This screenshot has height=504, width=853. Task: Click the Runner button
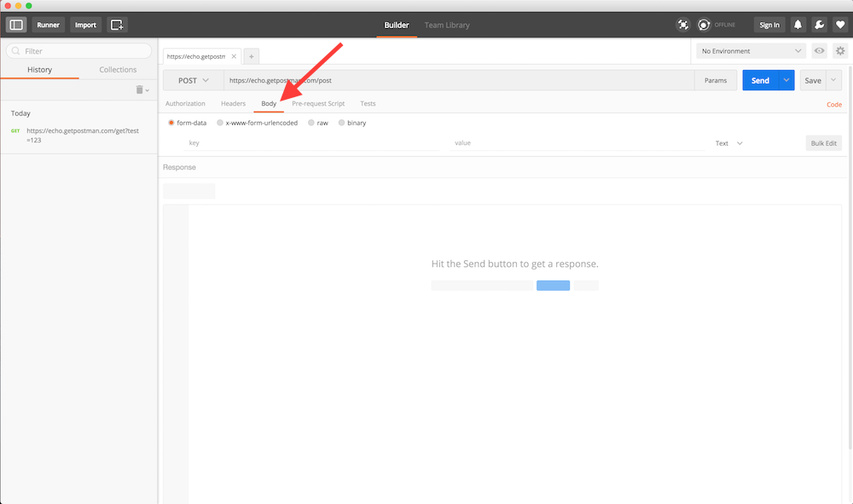(x=49, y=25)
